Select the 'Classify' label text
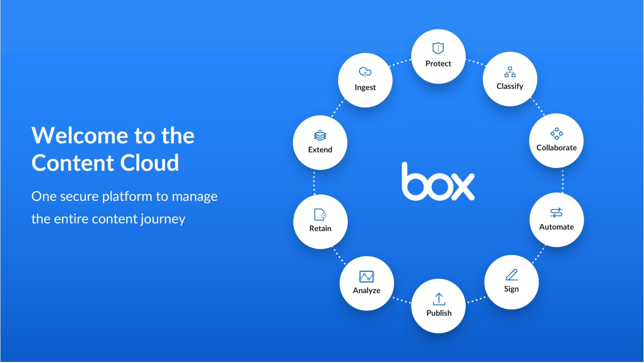This screenshot has height=363, width=644. tap(510, 86)
